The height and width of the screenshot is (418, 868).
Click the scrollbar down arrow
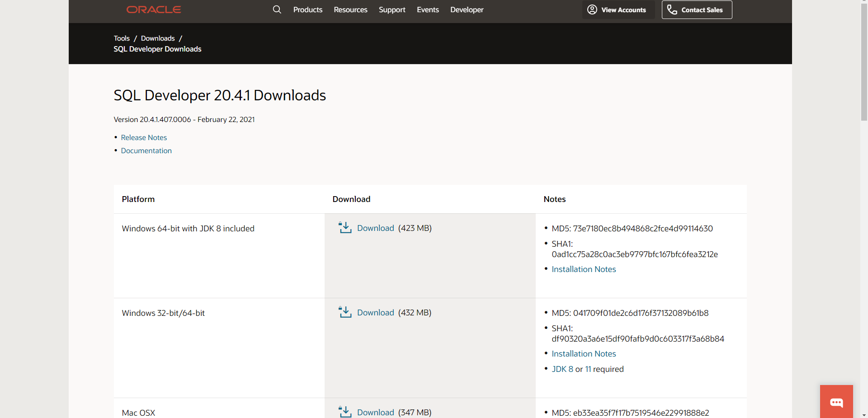click(x=864, y=414)
